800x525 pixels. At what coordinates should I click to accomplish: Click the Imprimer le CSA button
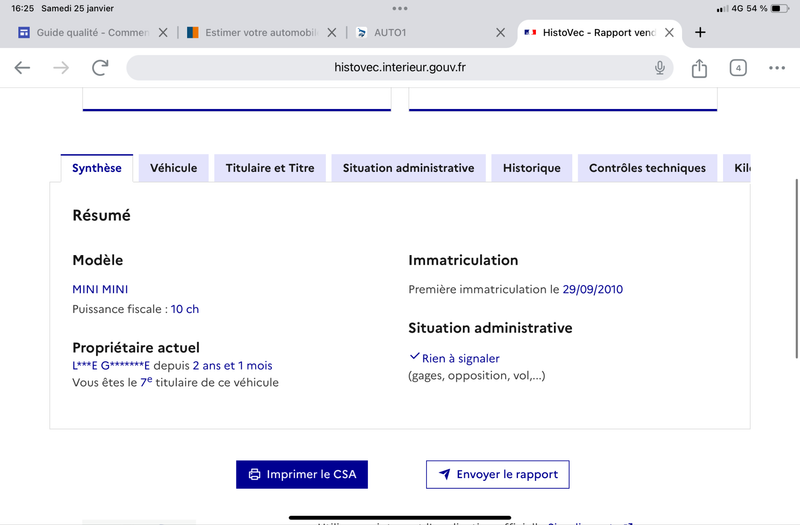coord(302,474)
